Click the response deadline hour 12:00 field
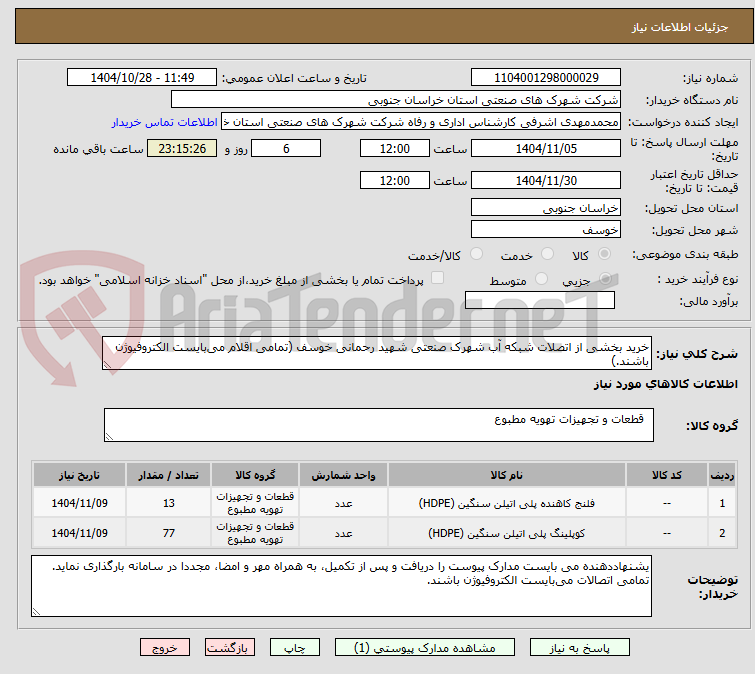 pos(394,148)
